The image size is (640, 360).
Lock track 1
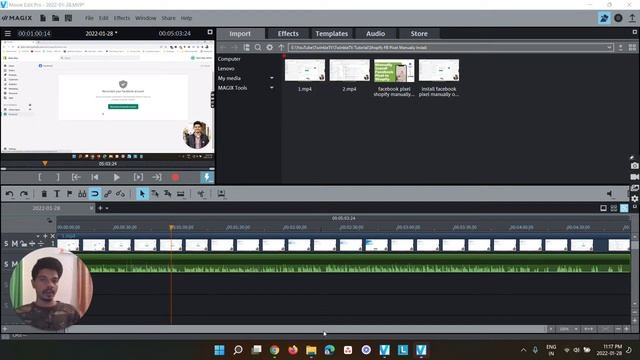[24, 244]
